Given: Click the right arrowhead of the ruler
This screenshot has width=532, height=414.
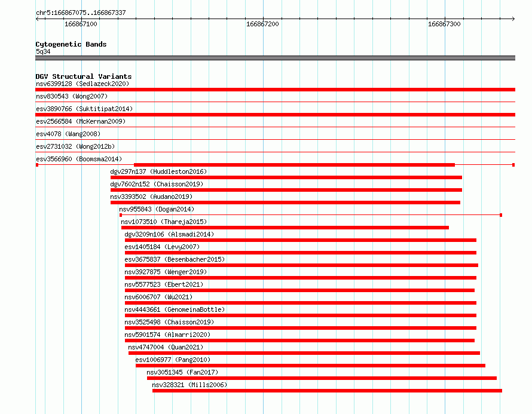Looking at the screenshot, I should [513, 19].
